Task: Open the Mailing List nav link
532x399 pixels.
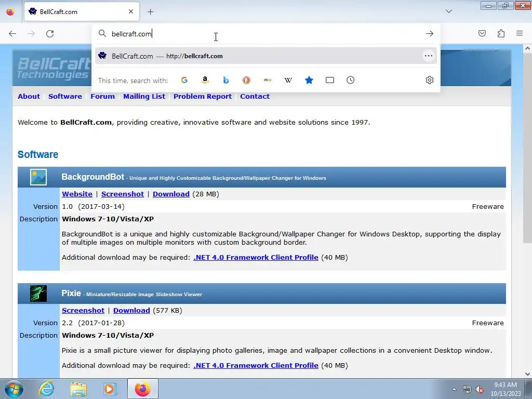Action: 144,96
